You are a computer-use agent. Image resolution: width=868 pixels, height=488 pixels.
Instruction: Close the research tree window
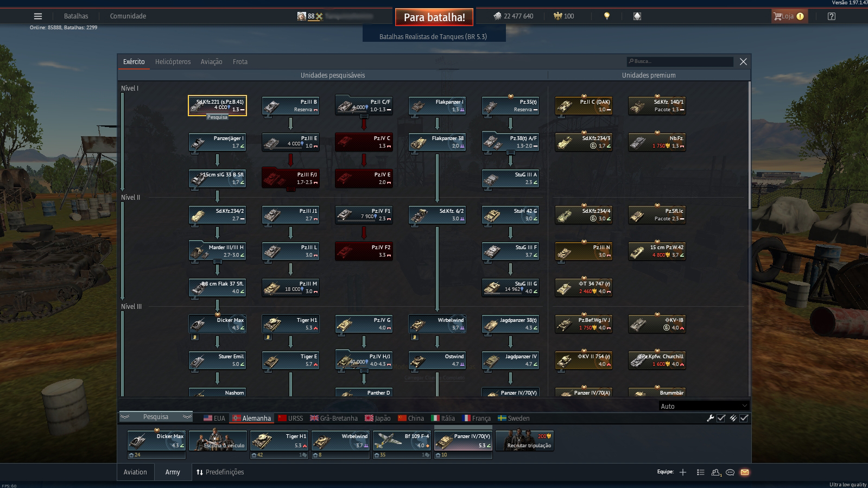click(x=743, y=62)
